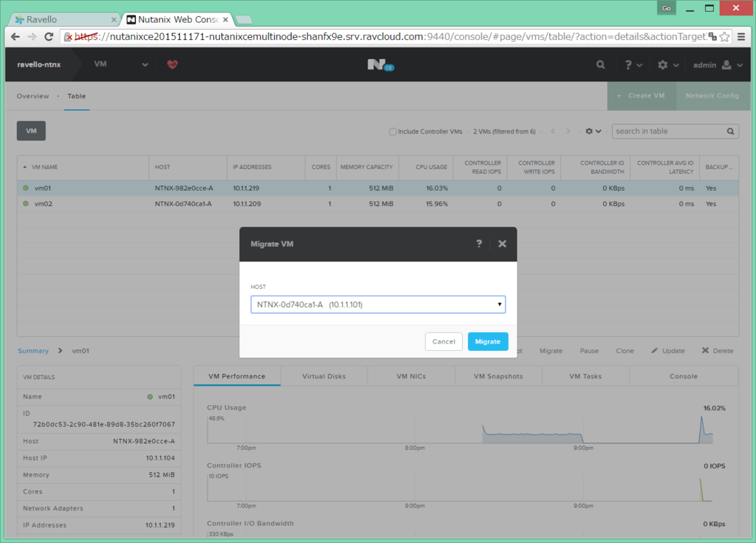The width and height of the screenshot is (756, 543).
Task: Click the cluster health heart icon
Action: 172,64
